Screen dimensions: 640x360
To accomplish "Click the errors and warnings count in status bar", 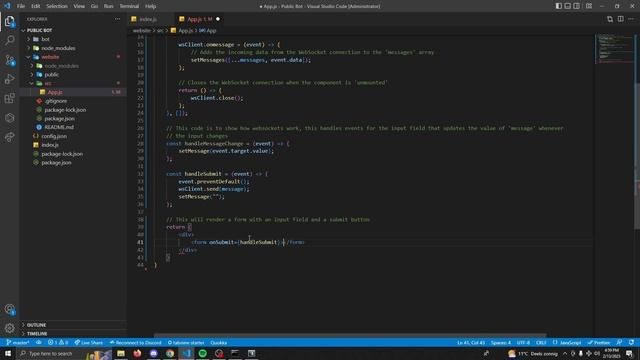I will point(58,342).
